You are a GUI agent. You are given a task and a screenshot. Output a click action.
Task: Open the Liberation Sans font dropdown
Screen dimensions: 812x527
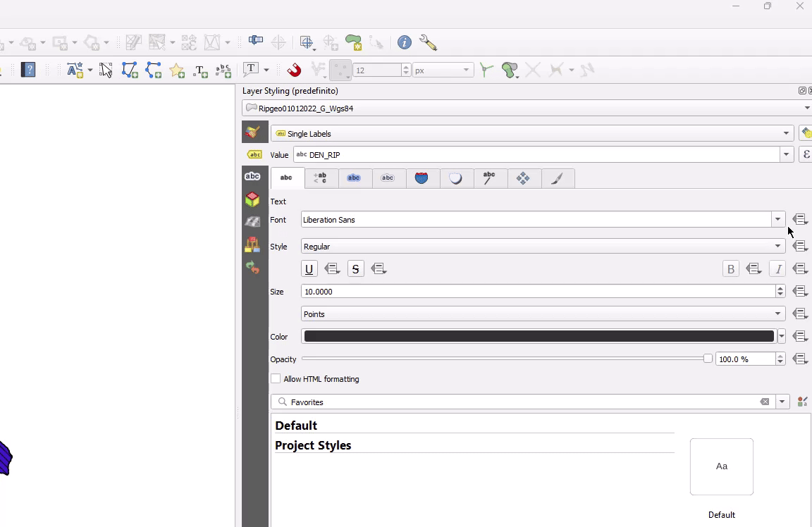click(x=777, y=220)
